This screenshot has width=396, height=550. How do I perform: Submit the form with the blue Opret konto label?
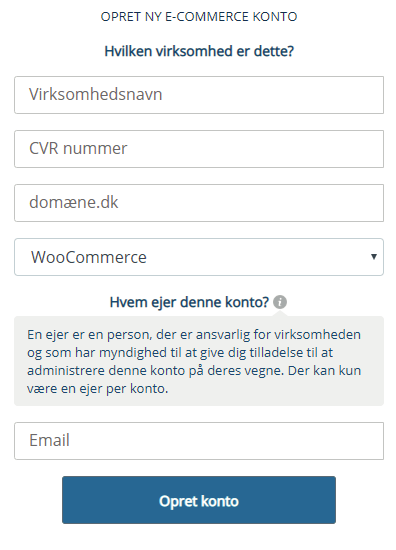tap(199, 501)
